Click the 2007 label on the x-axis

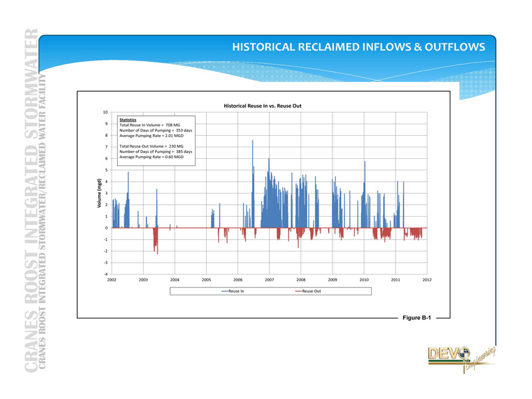(x=269, y=280)
